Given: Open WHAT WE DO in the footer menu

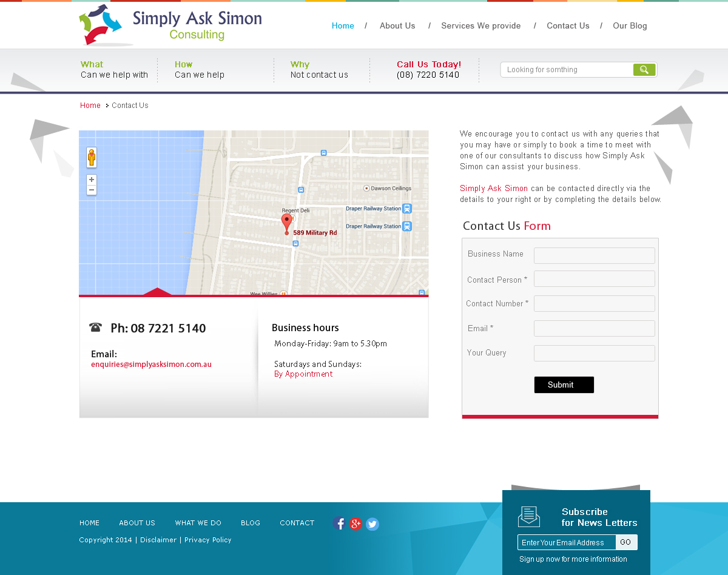Looking at the screenshot, I should click(198, 522).
